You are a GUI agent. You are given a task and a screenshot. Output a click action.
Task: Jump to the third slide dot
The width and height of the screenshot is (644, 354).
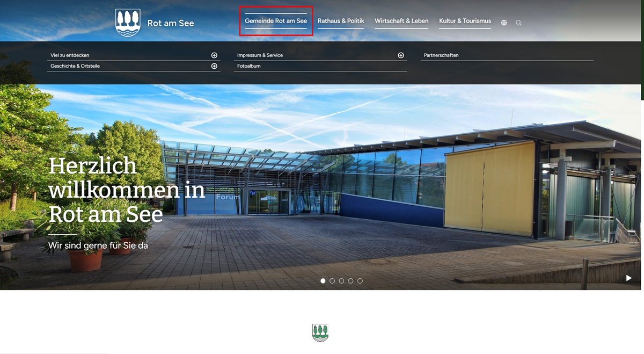pos(341,281)
